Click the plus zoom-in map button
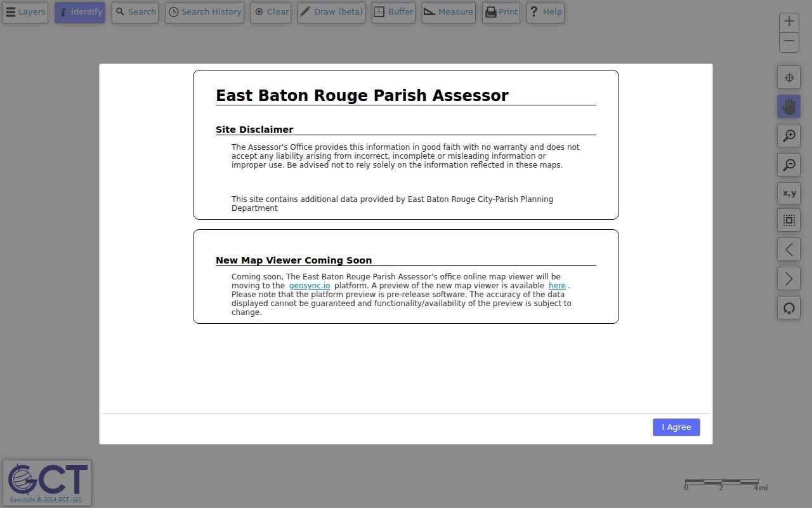This screenshot has height=508, width=812. pos(789,22)
